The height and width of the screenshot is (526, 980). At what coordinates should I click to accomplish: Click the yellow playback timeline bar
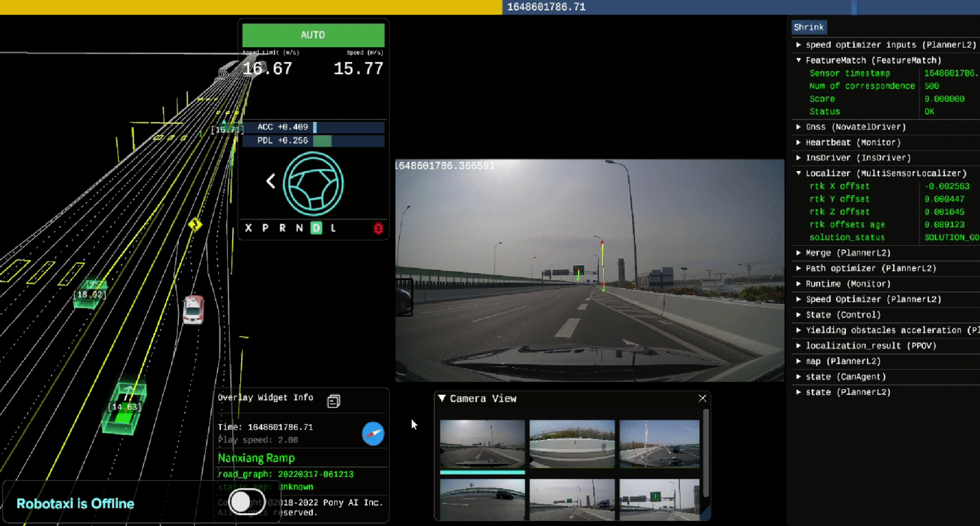coord(251,7)
